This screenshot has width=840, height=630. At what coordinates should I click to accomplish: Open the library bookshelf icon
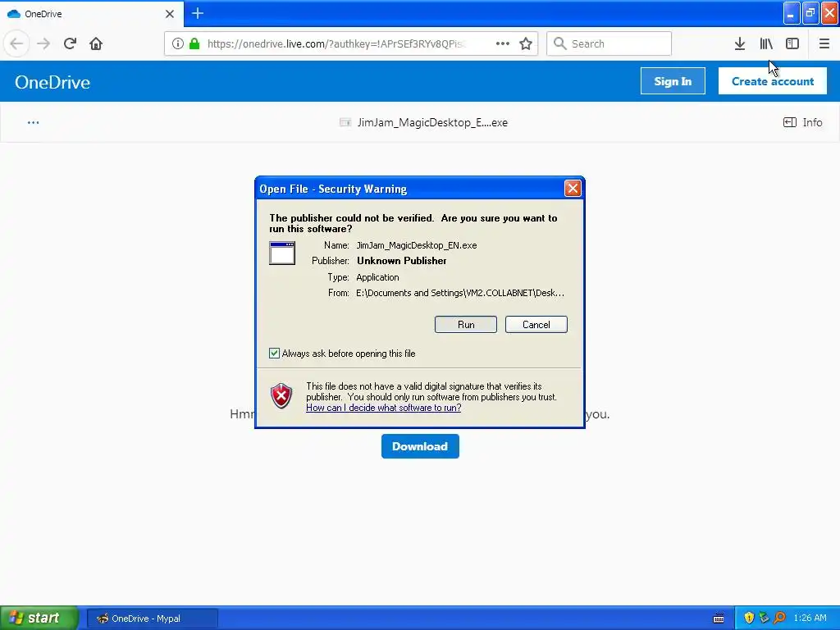pos(766,43)
